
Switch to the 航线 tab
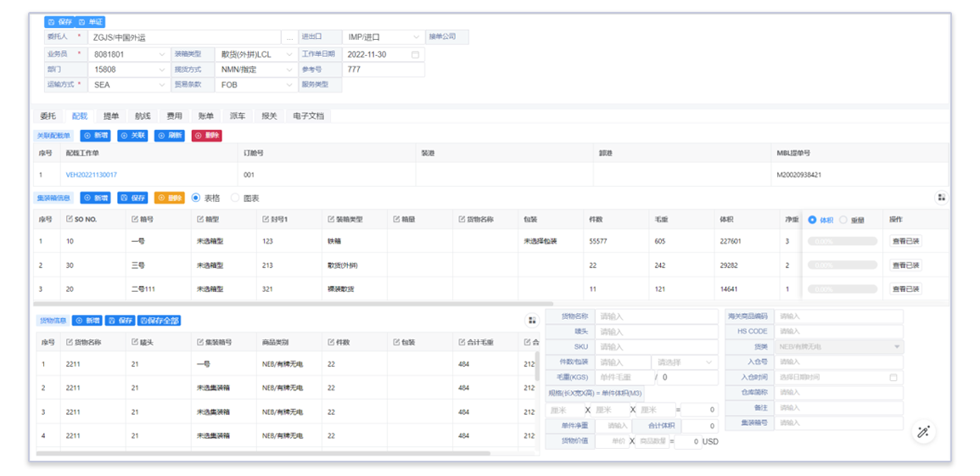point(143,116)
